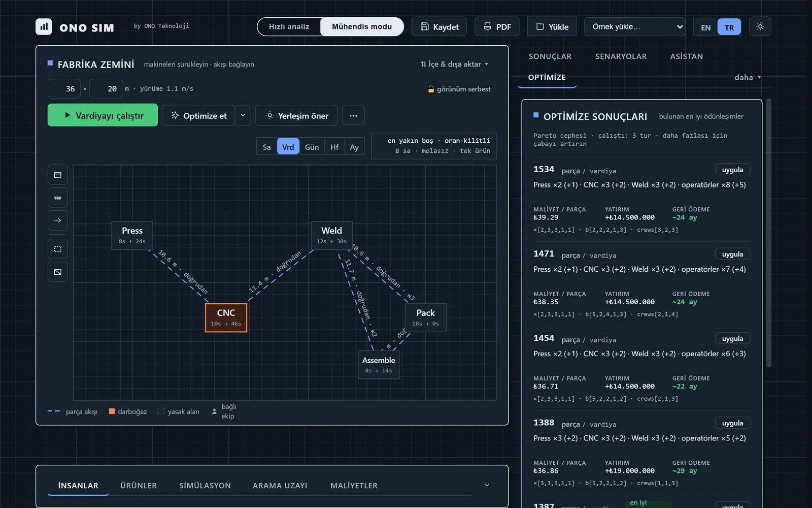
Task: Open İçe & dışa aktar menu
Action: point(454,64)
